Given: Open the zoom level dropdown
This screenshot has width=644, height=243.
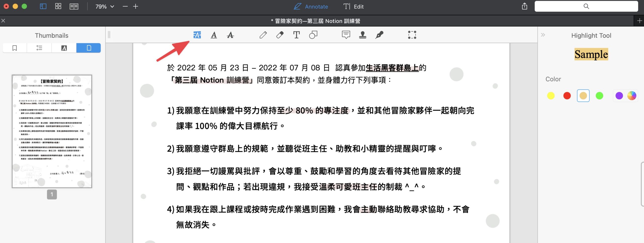Looking at the screenshot, I should point(105,7).
